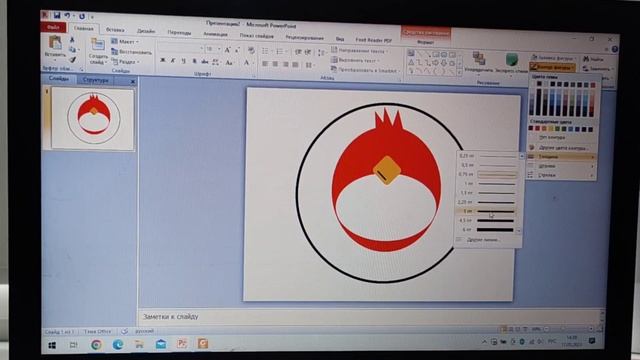Click the bulleted list icon
Viewport: 640px width, 360px height.
click(x=265, y=51)
